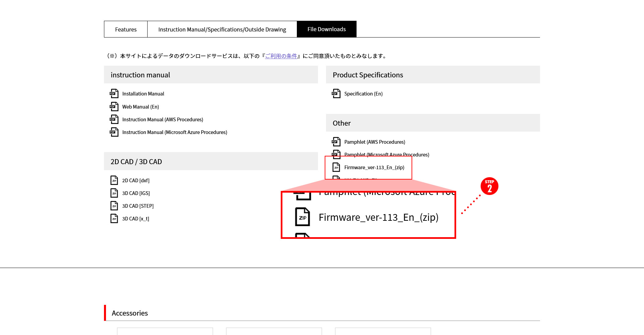Click the small ZIP icon beside Firmware_ver-113_En_(zip)
Viewport: 644px width, 335px height.
(x=336, y=167)
